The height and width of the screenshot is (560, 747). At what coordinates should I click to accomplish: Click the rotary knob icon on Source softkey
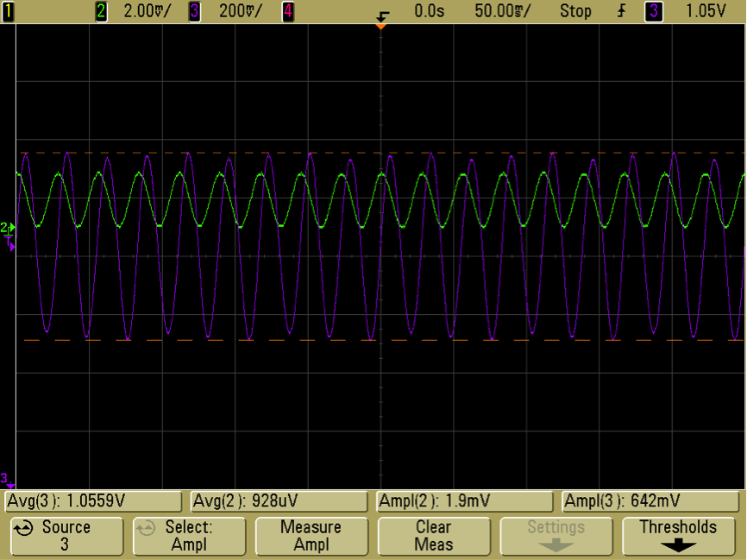click(x=23, y=528)
